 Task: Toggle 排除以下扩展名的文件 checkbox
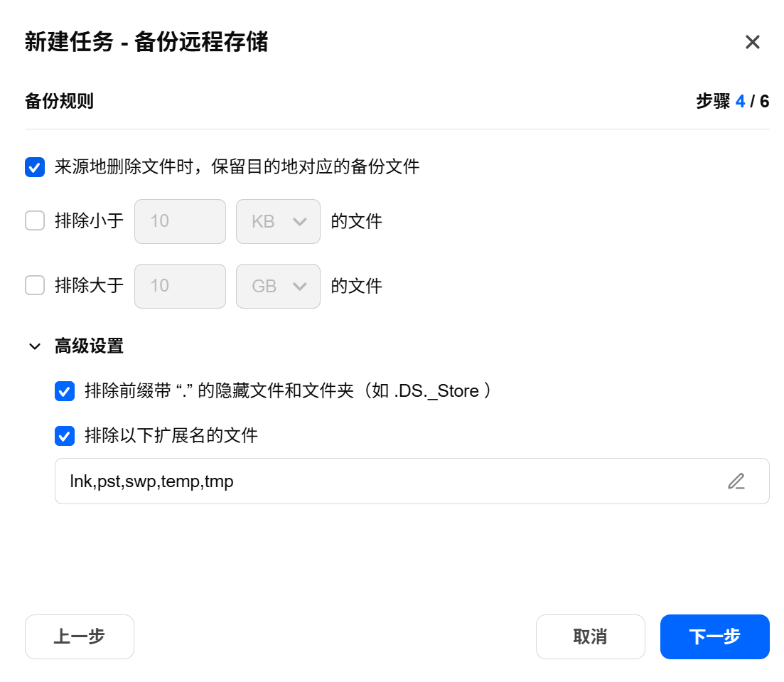tap(65, 435)
